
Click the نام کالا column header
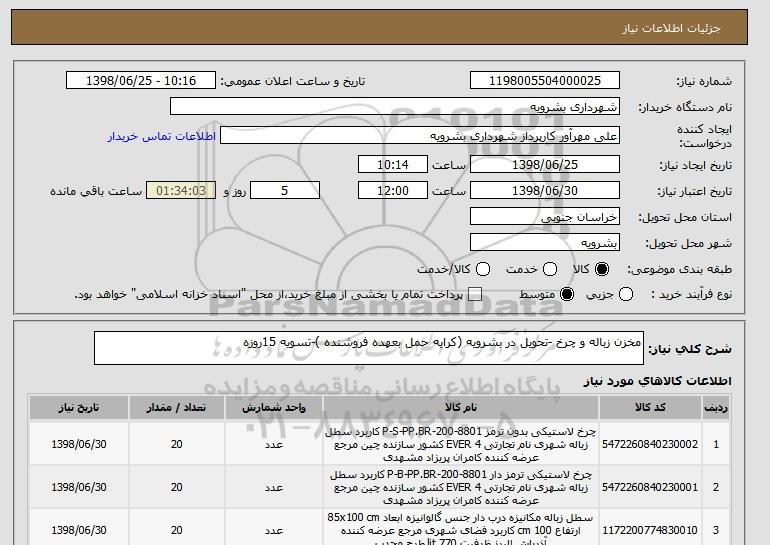click(x=461, y=408)
